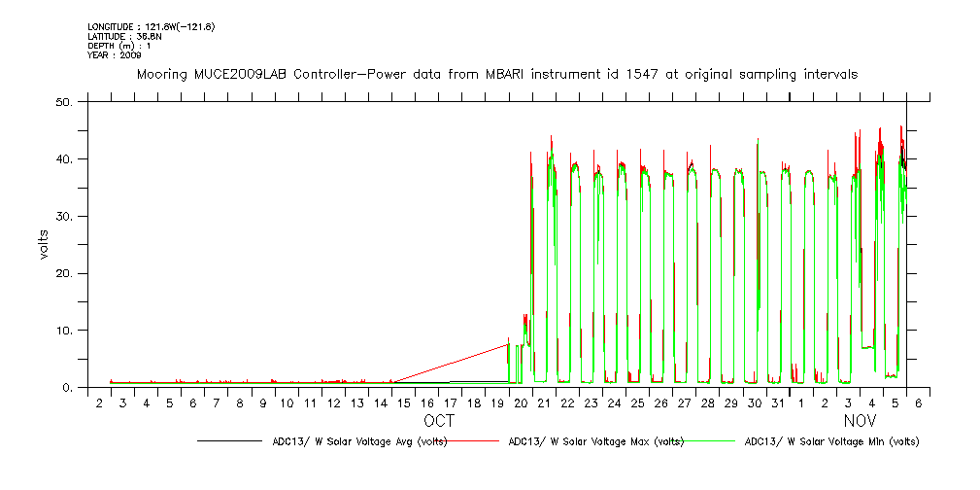Select the LONGITUDE header text line
980x490 pixels.
click(x=151, y=26)
